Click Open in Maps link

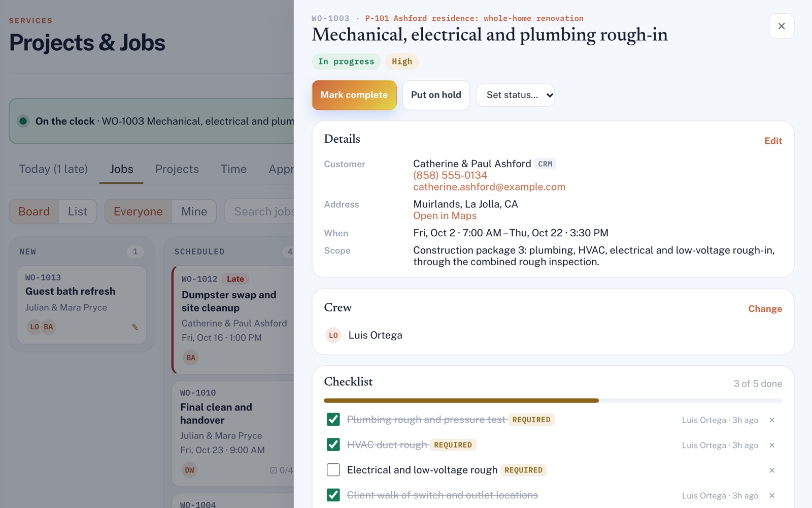[445, 216]
